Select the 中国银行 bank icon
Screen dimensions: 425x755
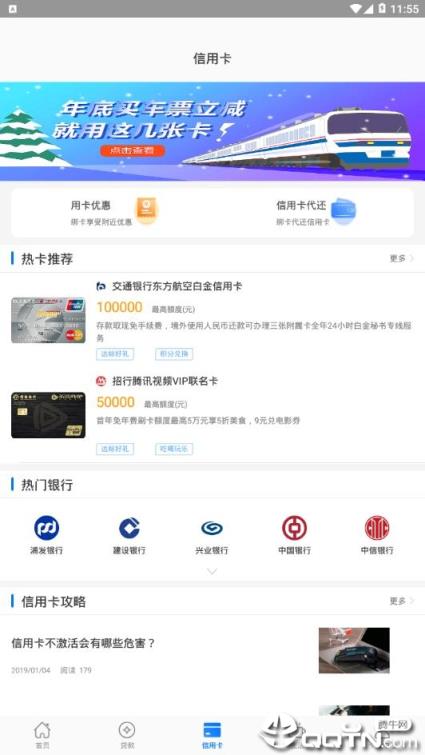pos(295,528)
